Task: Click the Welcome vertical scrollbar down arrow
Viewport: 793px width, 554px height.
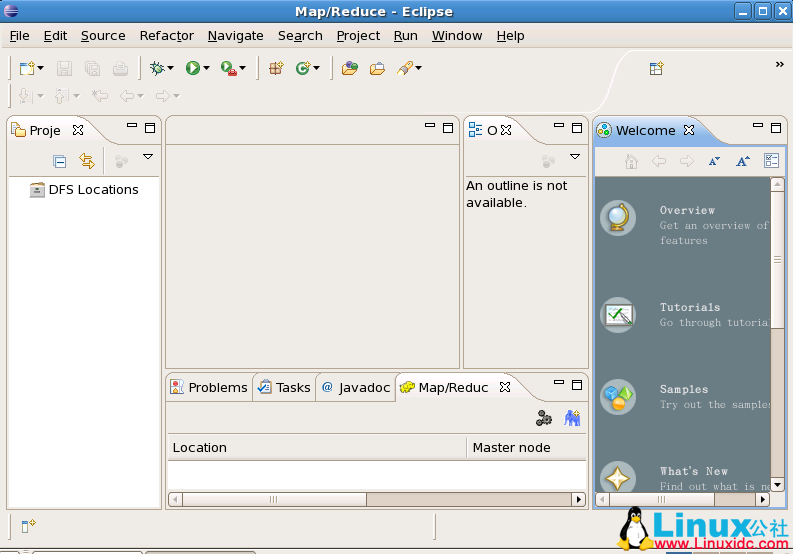Action: (x=777, y=485)
